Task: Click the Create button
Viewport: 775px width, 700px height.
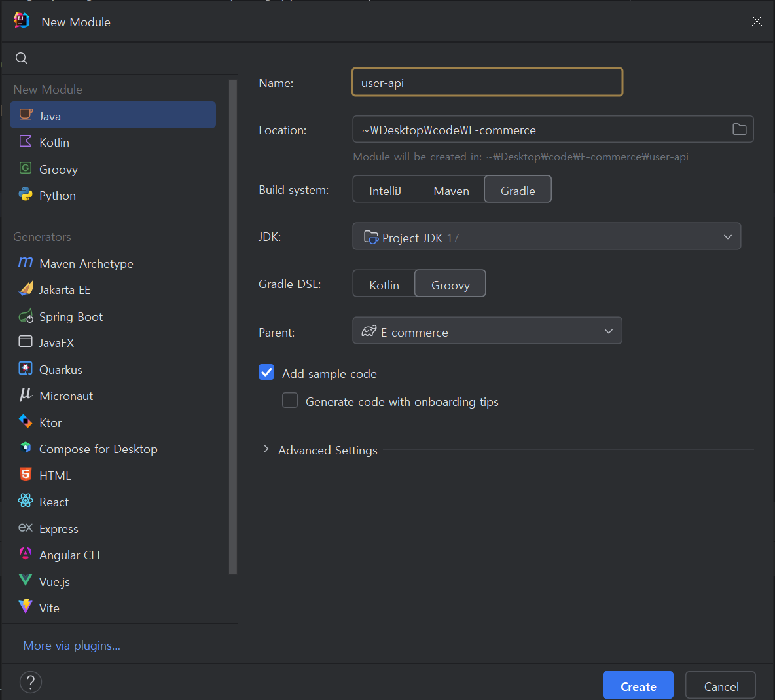Action: tap(638, 686)
